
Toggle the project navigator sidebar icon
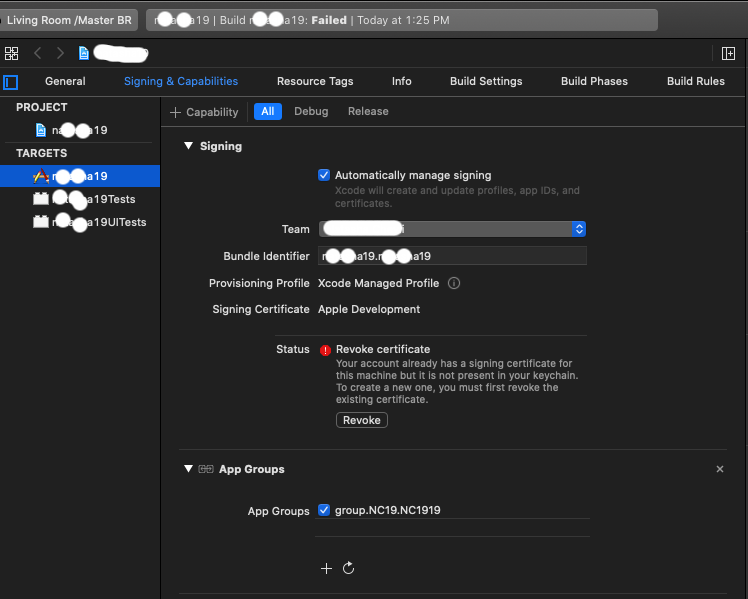11,82
